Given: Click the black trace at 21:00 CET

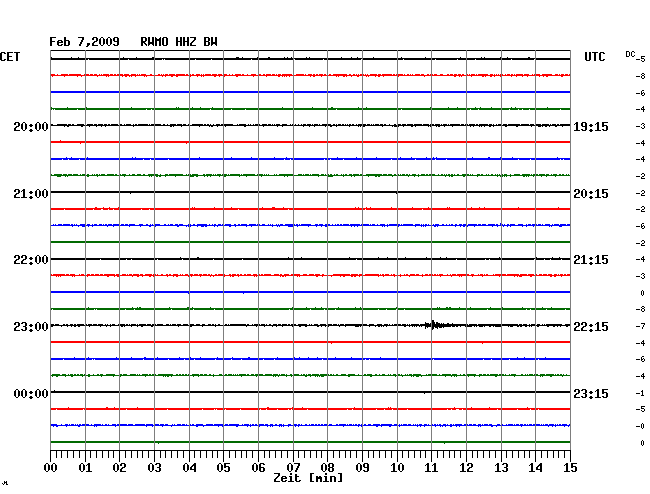Looking at the screenshot, I should pos(310,192).
